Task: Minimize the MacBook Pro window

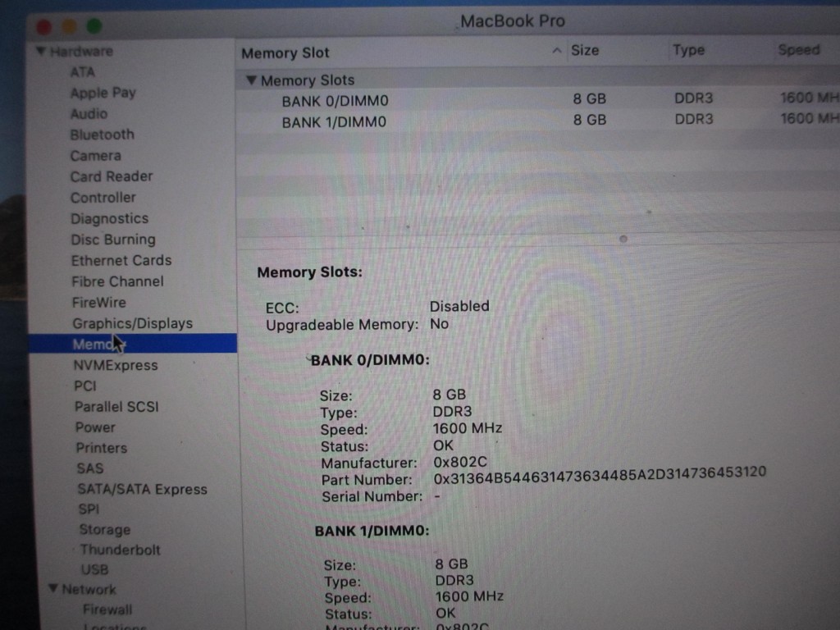Action: (69, 26)
